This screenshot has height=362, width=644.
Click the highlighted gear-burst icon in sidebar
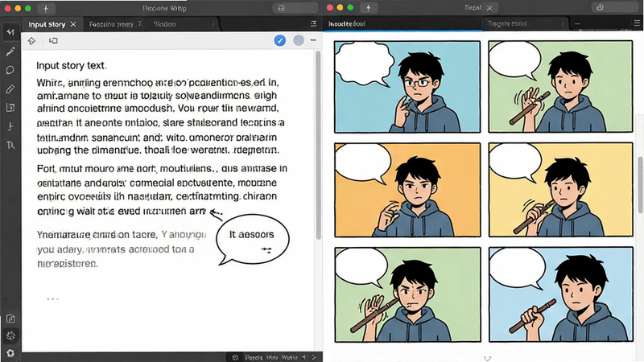coord(10,336)
